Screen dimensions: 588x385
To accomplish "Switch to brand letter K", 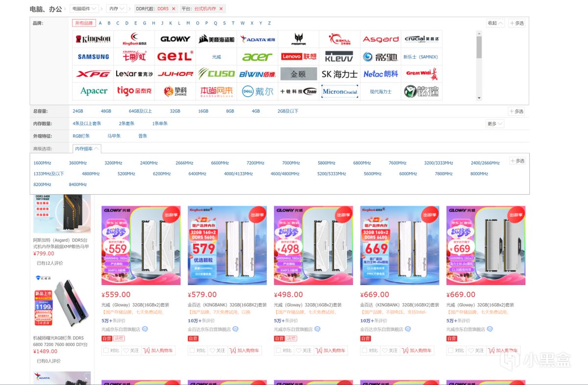I will point(171,23).
